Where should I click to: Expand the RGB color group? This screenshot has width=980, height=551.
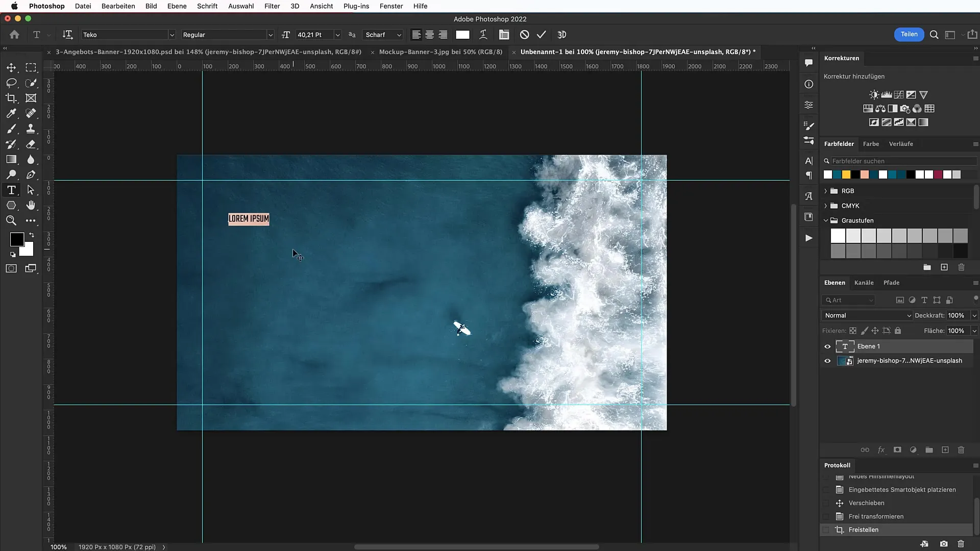click(825, 191)
